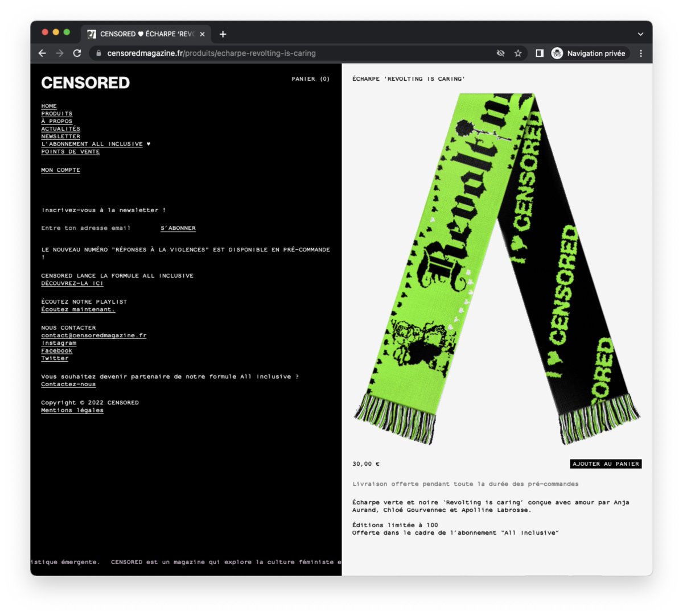Click 'Inscrivez-vous à la newsletter !' heading
Screen dimensions: 683x616
tap(104, 210)
